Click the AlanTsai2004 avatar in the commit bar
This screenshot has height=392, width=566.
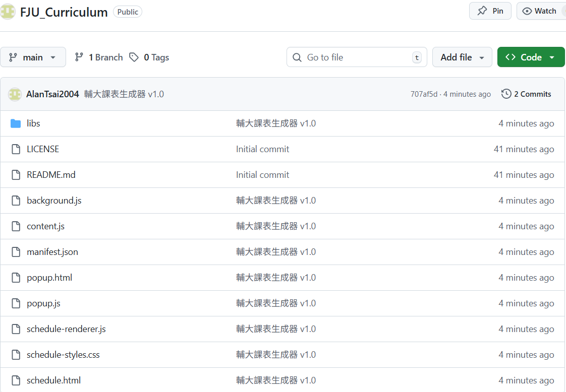tap(15, 94)
